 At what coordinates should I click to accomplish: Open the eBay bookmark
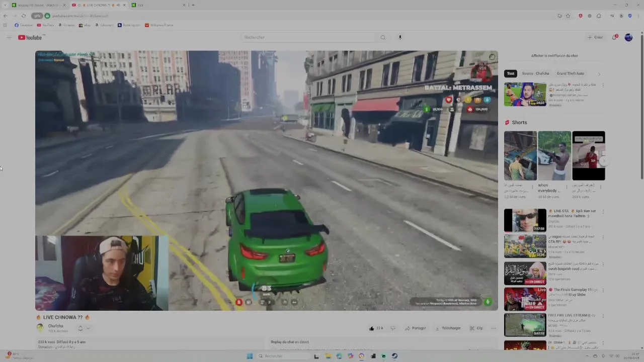(x=85, y=25)
